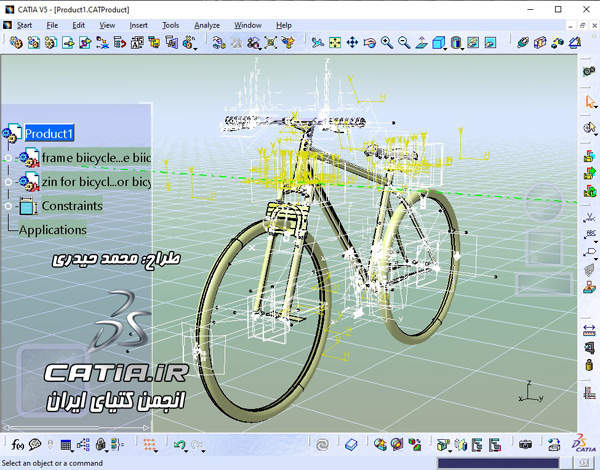Screen dimensions: 600x470
Task: Toggle Hide/Show for selected object
Action: click(x=473, y=42)
